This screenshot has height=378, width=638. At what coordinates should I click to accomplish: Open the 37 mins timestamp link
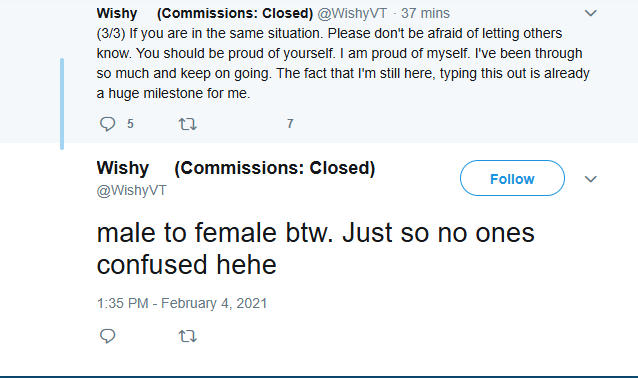click(425, 13)
